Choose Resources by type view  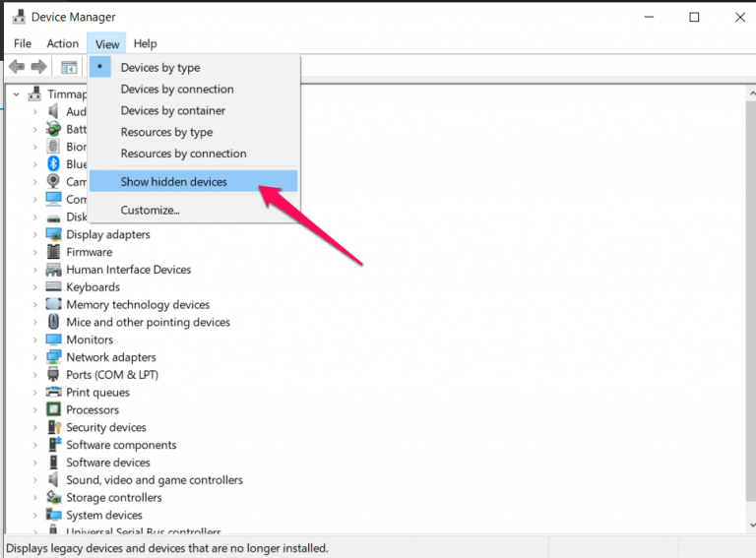click(x=193, y=132)
